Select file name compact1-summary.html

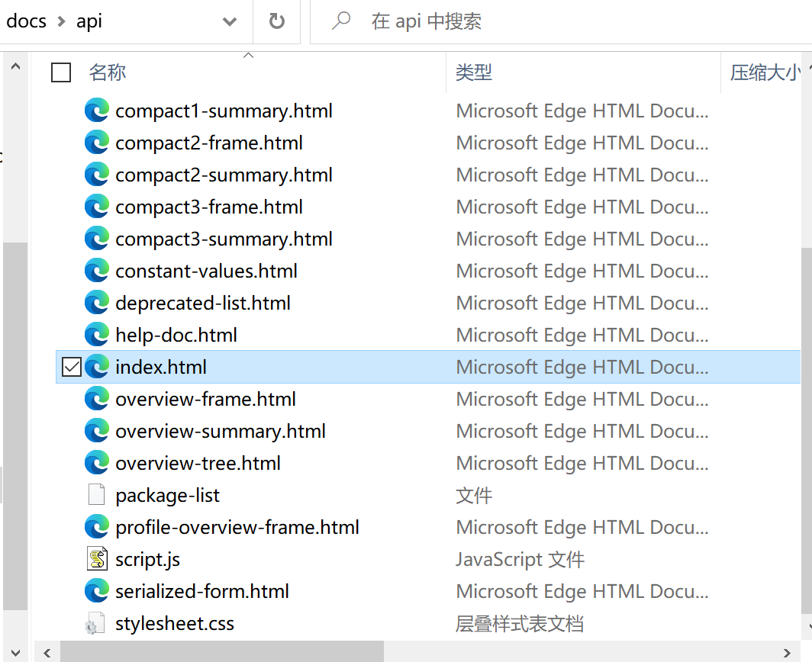pyautogui.click(x=224, y=111)
